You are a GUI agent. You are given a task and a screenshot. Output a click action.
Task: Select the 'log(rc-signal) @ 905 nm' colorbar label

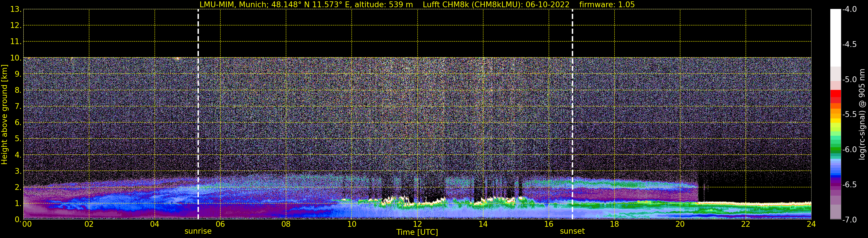(862, 114)
